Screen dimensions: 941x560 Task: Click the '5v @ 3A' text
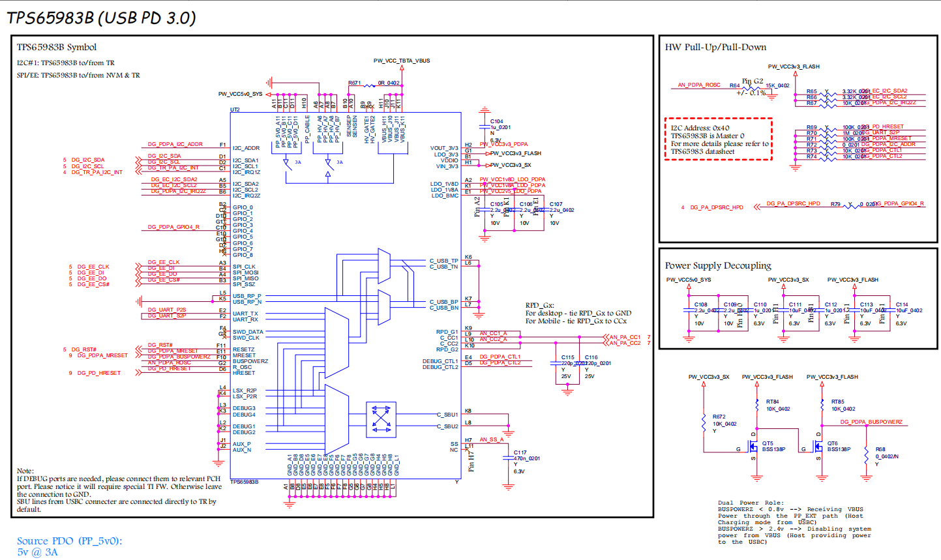pyautogui.click(x=37, y=552)
